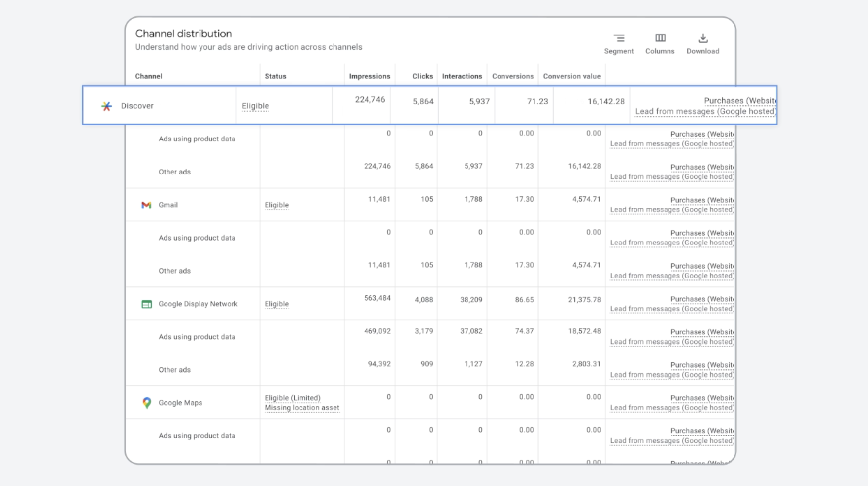Select the Google Display Network row label

click(198, 304)
